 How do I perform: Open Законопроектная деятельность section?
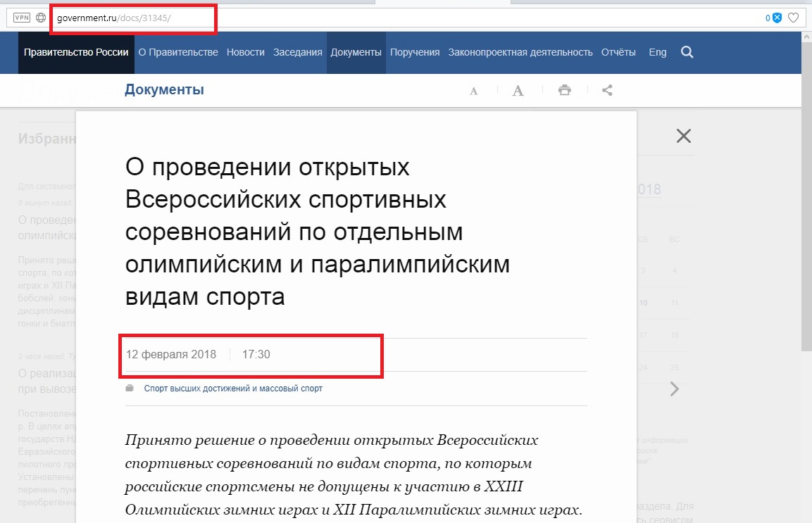(x=520, y=52)
